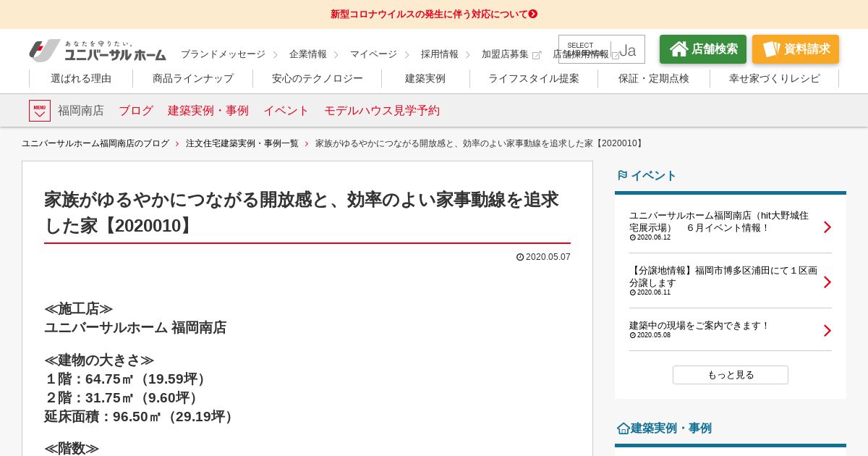The width and height of the screenshot is (868, 456).
Task: Click the external link icon next to 加盟店募集
Action: [x=537, y=55]
